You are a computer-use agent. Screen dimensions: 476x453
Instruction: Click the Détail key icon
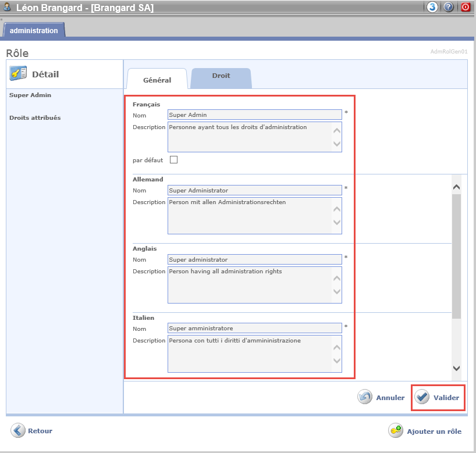pos(19,74)
